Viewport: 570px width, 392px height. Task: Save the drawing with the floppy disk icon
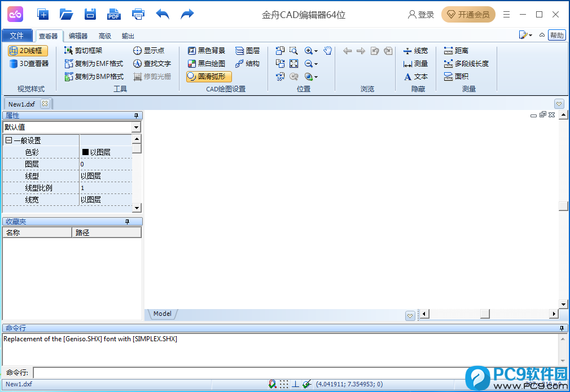(90, 14)
